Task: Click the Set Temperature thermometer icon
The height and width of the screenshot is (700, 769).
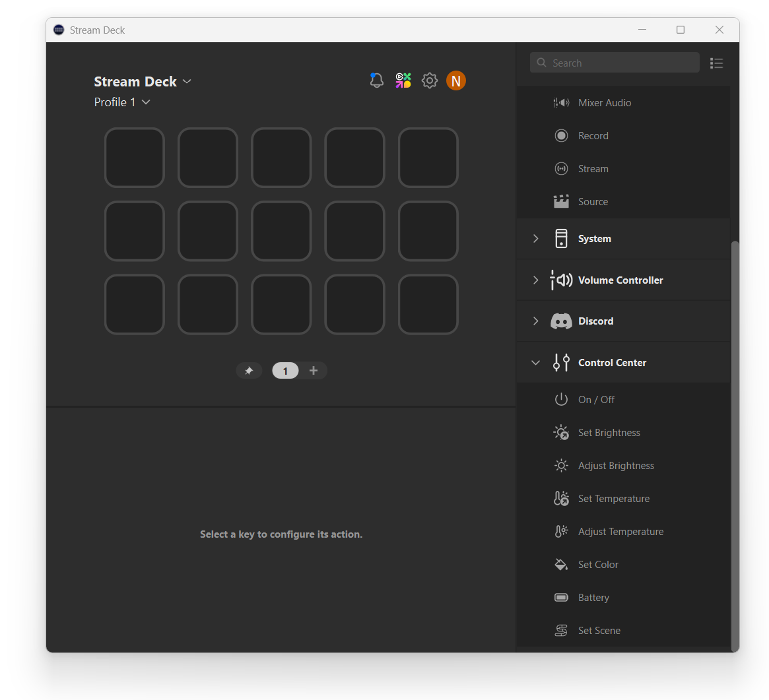Action: [561, 499]
